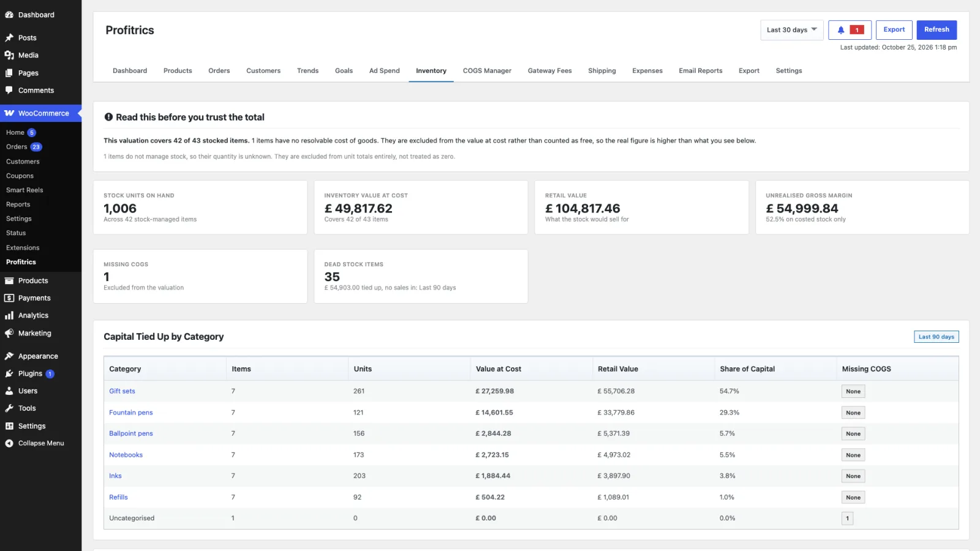This screenshot has height=551, width=980.
Task: Open the Gift sets category link
Action: click(x=122, y=391)
